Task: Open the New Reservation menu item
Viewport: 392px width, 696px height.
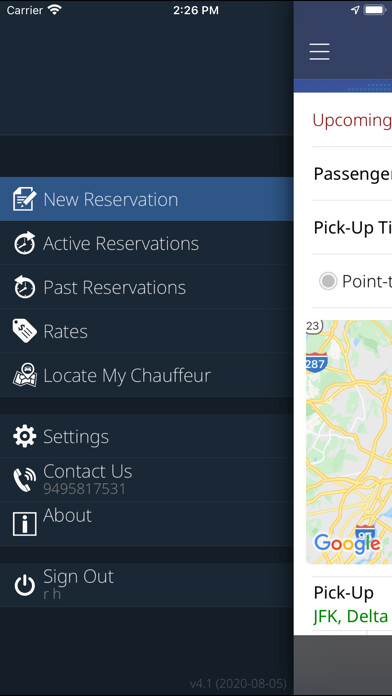Action: [x=147, y=199]
